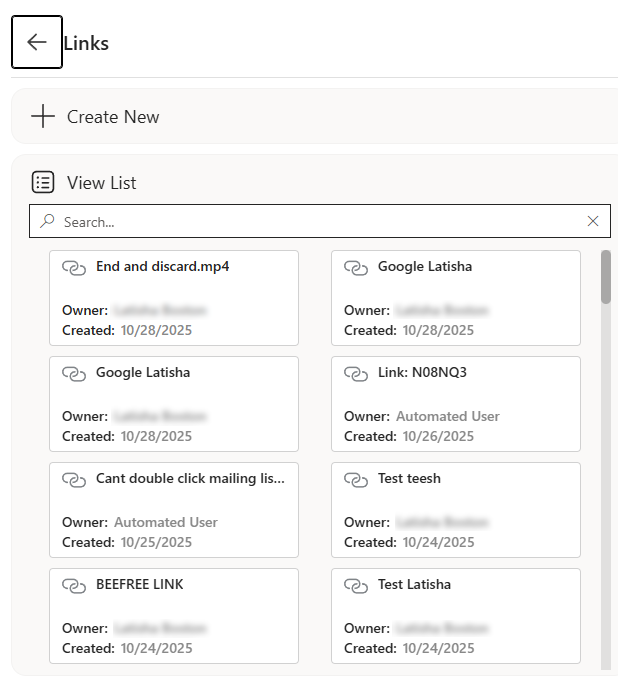Select the Test teesh link card
The image size is (618, 686).
[456, 509]
